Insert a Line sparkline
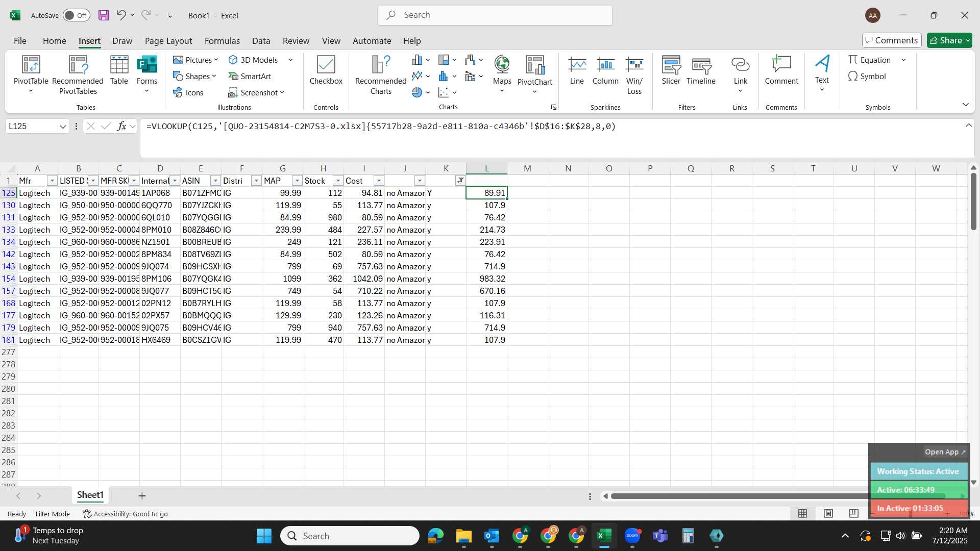The image size is (980, 551). coord(577,70)
